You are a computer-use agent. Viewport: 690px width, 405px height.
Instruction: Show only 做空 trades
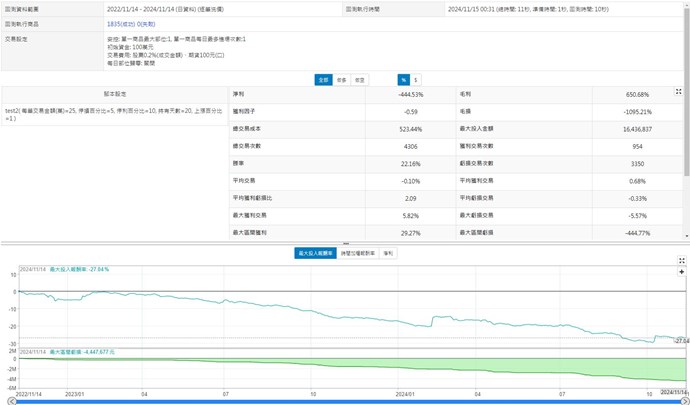[x=361, y=79]
